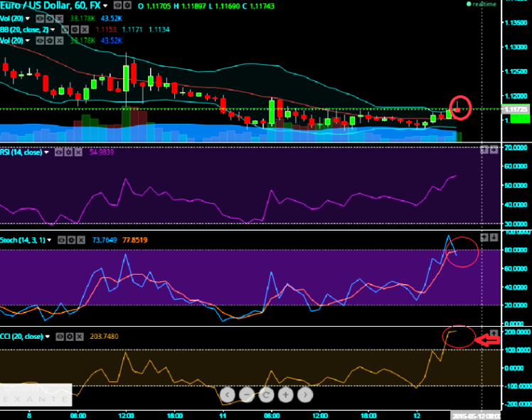Open settings of the Vol (20) indicator below BB
This screenshot has height=420, width=532.
50,41
